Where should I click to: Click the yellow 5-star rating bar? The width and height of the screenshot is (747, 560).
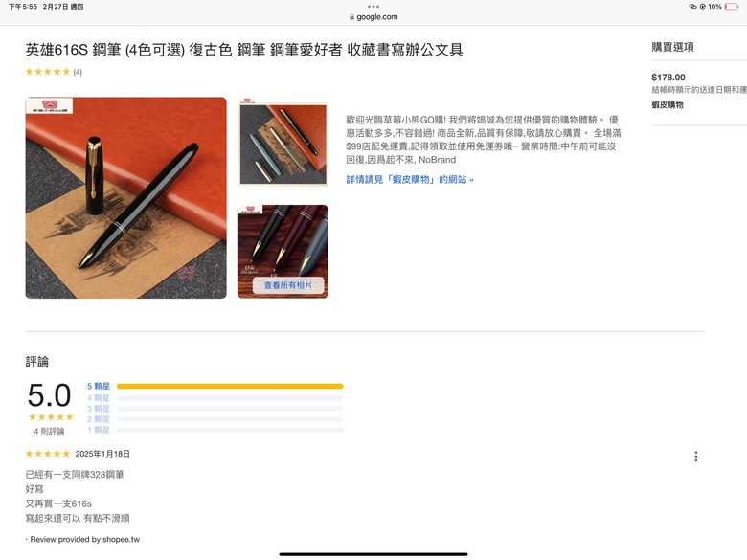[230, 386]
